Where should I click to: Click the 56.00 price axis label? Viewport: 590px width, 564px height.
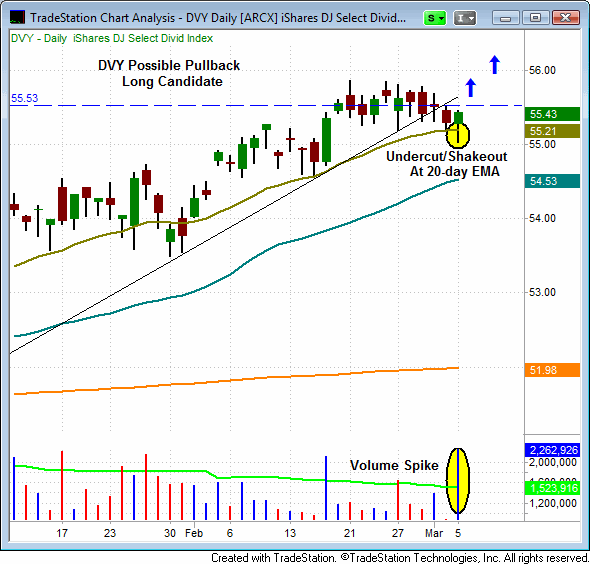click(x=542, y=70)
